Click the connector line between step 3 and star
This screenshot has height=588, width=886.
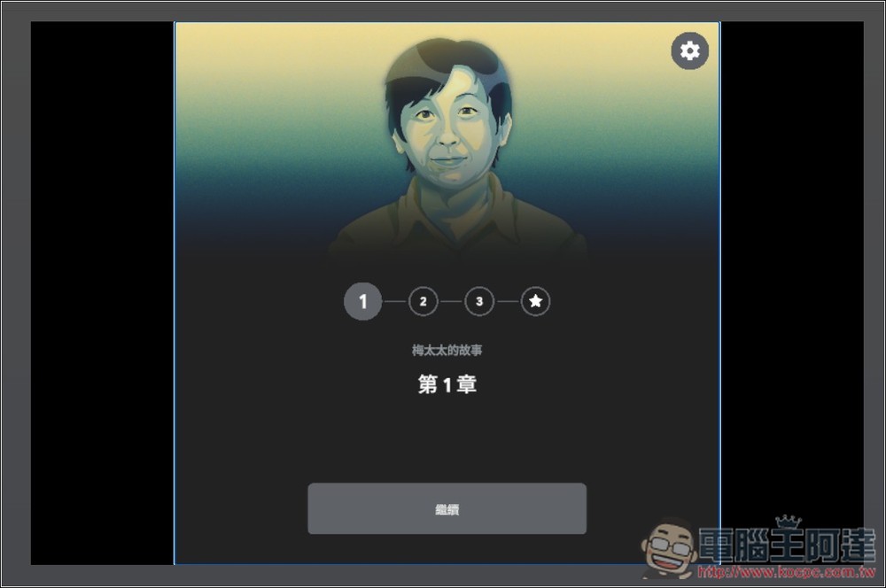pos(507,302)
